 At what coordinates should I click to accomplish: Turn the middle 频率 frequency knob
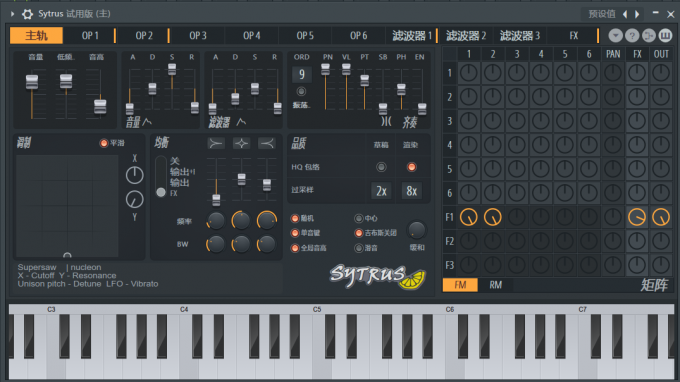tap(241, 221)
